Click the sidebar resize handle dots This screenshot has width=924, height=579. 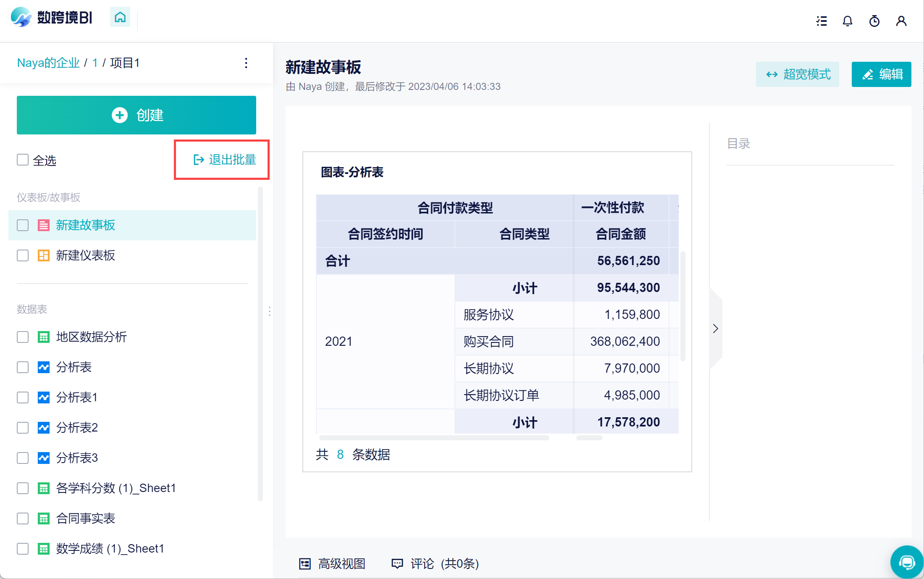pyautogui.click(x=270, y=311)
